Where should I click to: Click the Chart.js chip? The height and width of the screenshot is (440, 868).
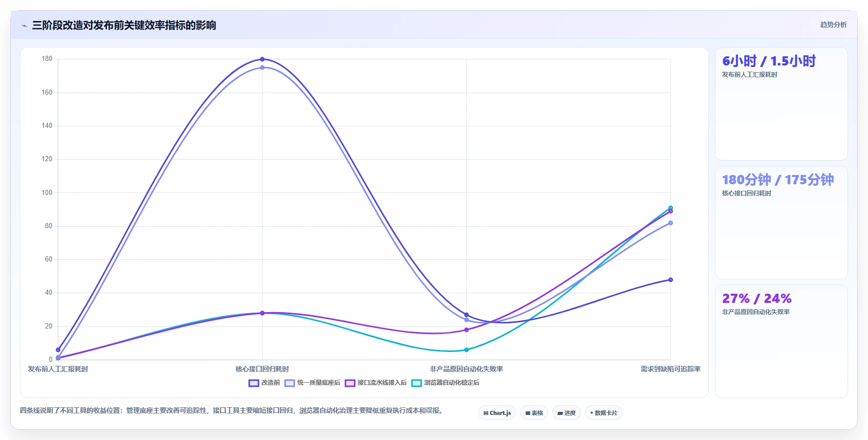point(497,413)
